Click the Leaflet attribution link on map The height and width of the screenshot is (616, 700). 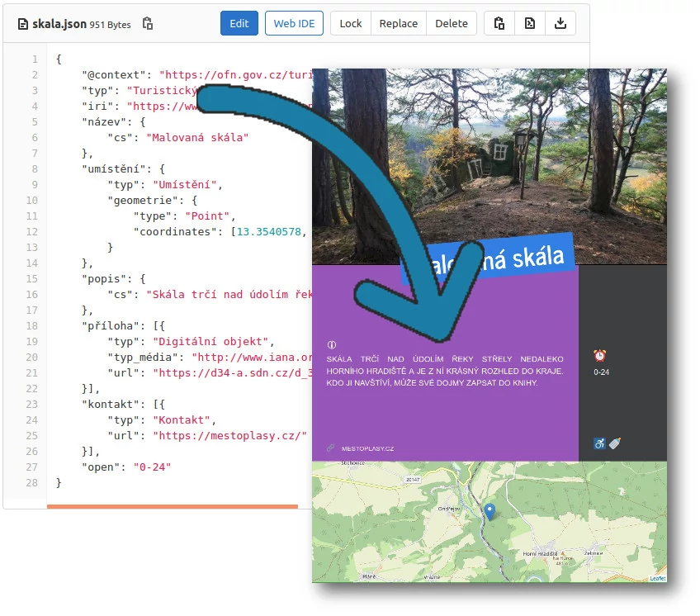[658, 578]
